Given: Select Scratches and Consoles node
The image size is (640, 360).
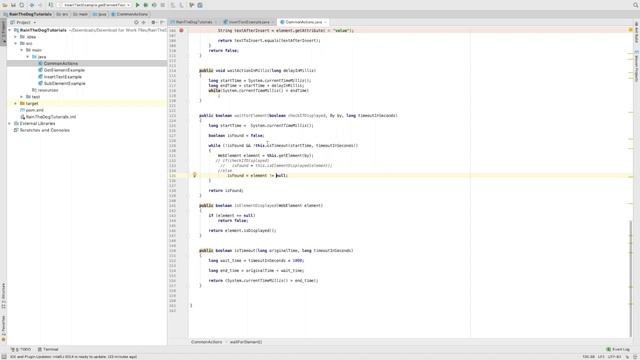Looking at the screenshot, I should (x=42, y=130).
